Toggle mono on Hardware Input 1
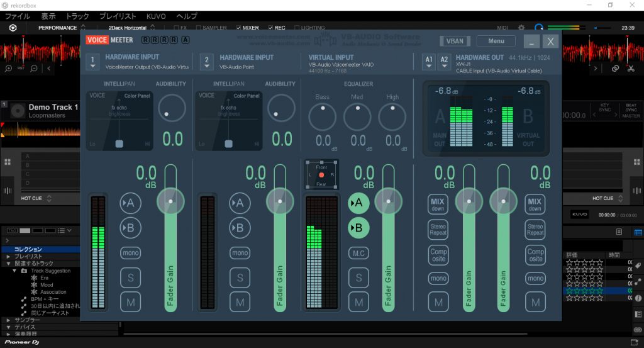Viewport: 644px width, 348px height. (131, 253)
